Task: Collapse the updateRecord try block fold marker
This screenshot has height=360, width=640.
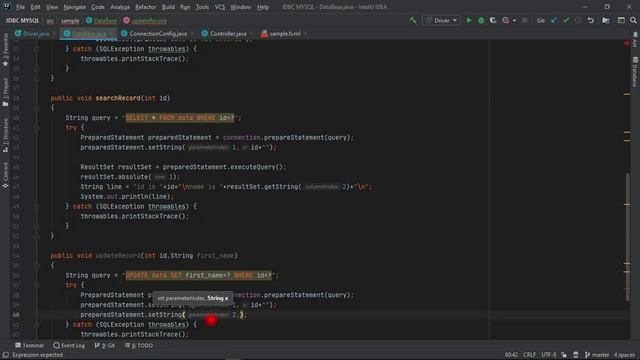Action: point(36,285)
